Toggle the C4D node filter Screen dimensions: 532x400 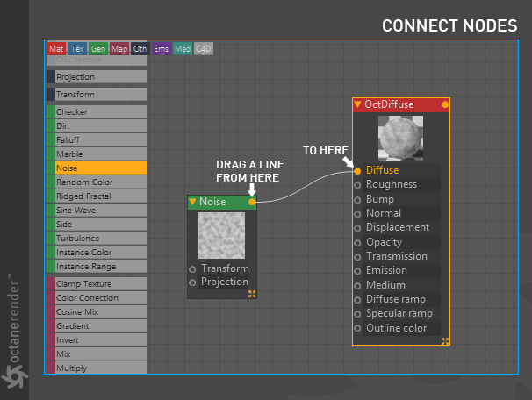click(204, 49)
